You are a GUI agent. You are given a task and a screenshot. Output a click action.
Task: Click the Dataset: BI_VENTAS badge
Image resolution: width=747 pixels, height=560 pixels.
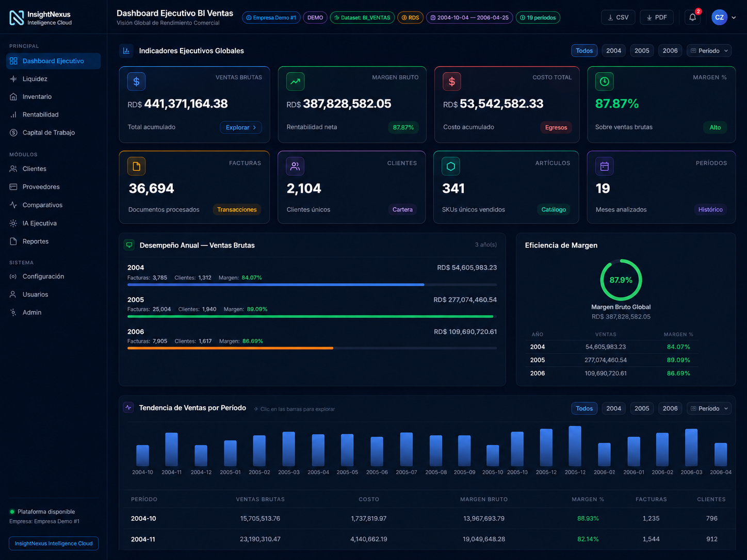(x=362, y=18)
